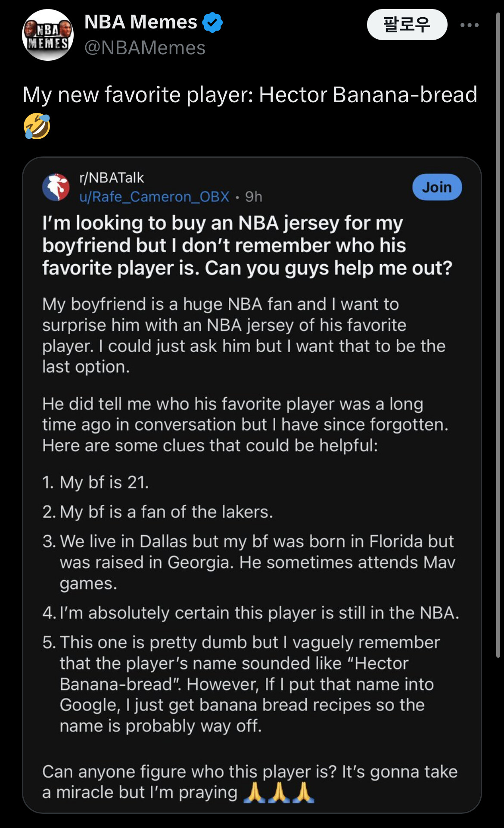Image resolution: width=504 pixels, height=828 pixels.
Task: Select the clue about being a lakers fan
Action: pyautogui.click(x=166, y=512)
